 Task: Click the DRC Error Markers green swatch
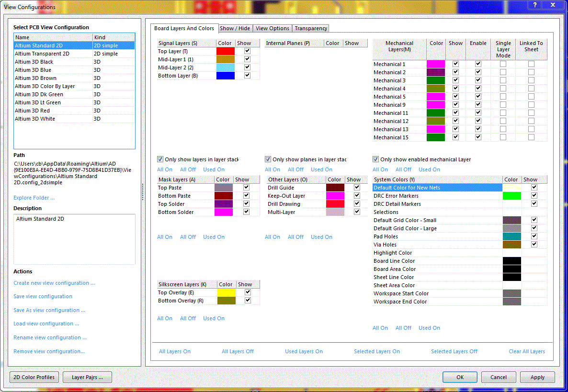click(x=512, y=196)
